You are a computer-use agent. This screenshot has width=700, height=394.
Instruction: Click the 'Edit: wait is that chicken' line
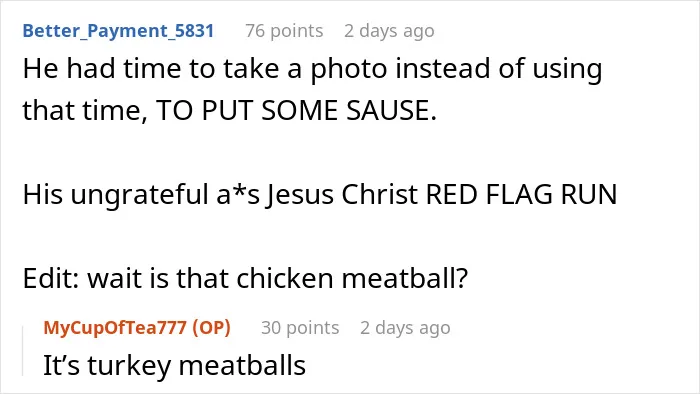tap(245, 278)
